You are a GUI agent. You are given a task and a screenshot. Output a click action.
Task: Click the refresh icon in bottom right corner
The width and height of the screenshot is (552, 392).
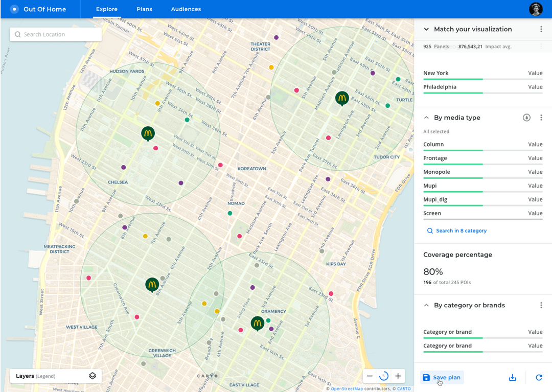click(x=539, y=377)
